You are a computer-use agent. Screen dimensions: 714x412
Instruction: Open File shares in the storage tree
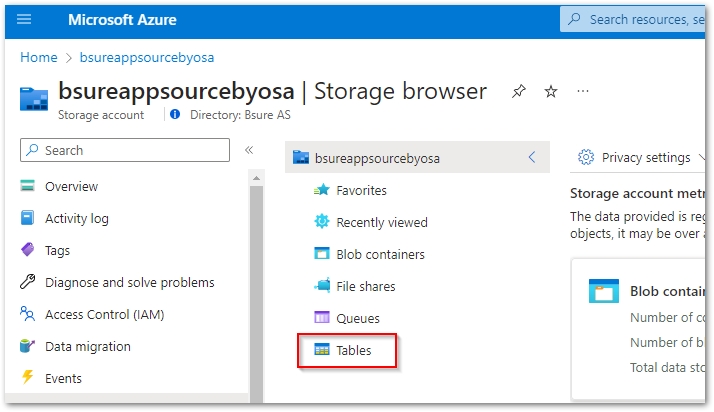[x=365, y=286]
